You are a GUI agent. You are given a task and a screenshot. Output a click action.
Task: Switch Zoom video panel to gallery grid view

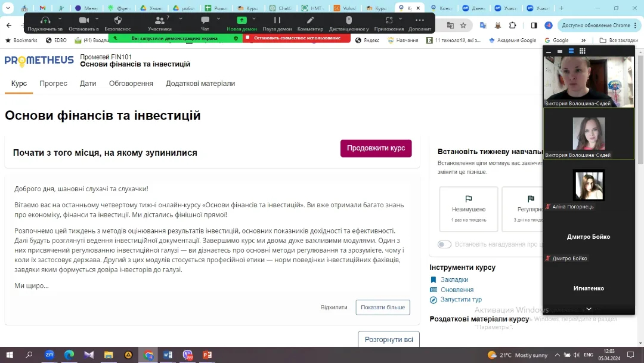point(583,51)
